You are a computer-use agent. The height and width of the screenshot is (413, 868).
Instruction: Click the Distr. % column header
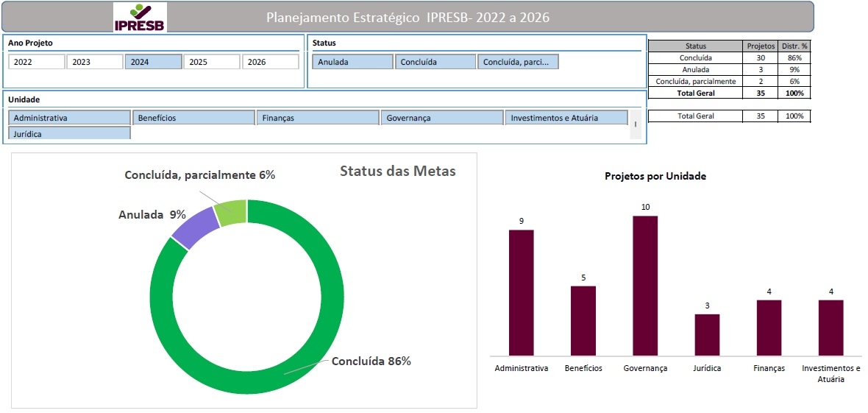tap(794, 46)
